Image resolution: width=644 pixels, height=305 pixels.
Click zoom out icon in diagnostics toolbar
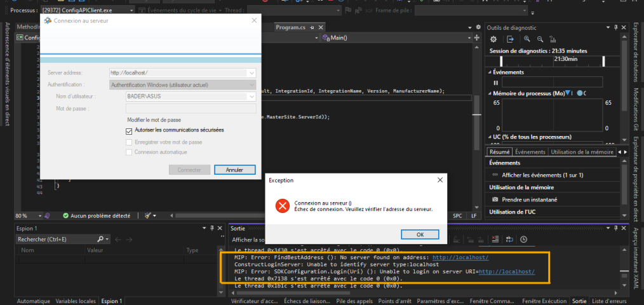540,39
